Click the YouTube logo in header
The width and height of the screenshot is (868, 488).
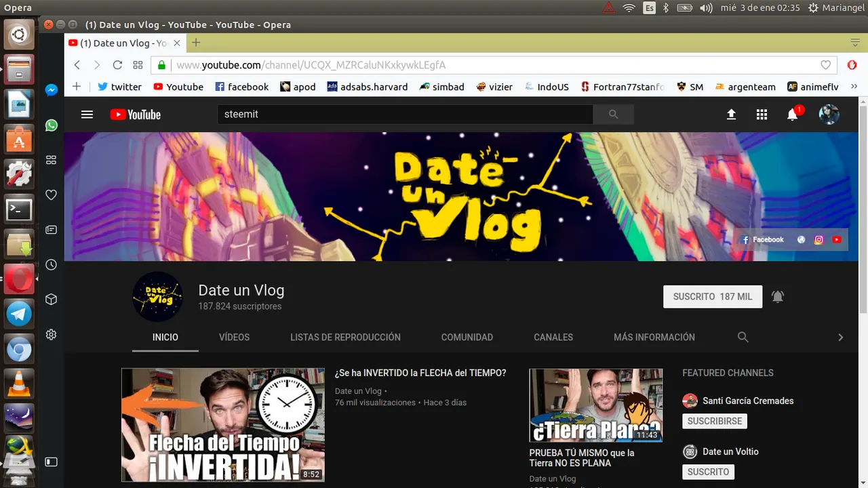136,115
